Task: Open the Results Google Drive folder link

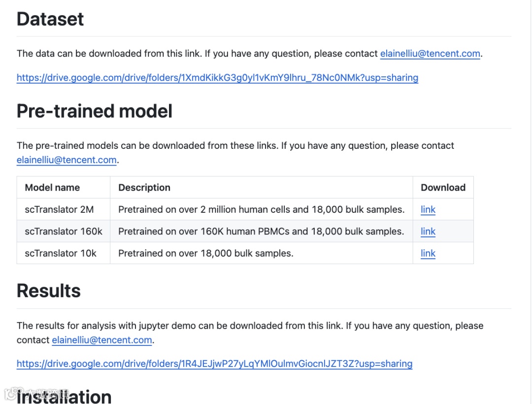Action: [x=214, y=364]
